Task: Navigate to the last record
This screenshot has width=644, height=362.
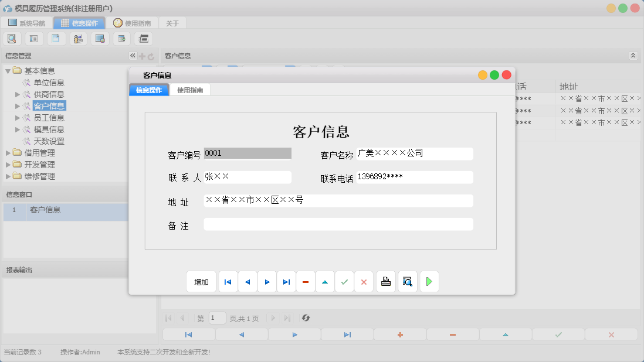Action: [x=286, y=282]
